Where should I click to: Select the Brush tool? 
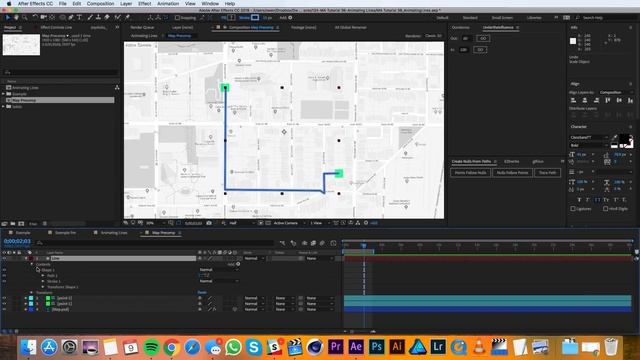(x=90, y=18)
